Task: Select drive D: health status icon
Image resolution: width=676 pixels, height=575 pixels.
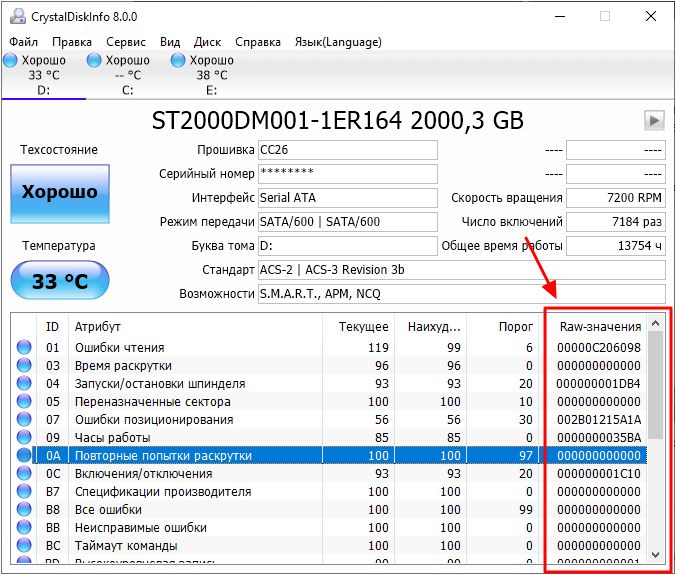Action: click(10, 60)
